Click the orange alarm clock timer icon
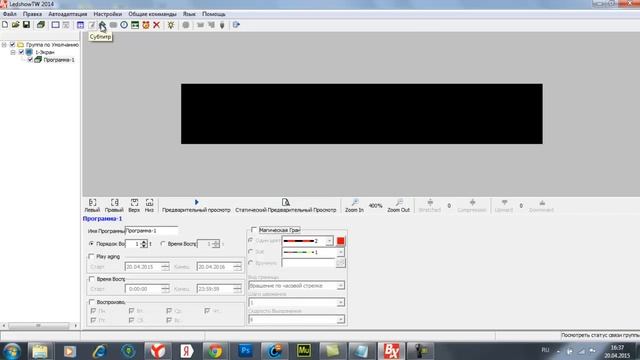The image size is (640, 360). tap(146, 25)
